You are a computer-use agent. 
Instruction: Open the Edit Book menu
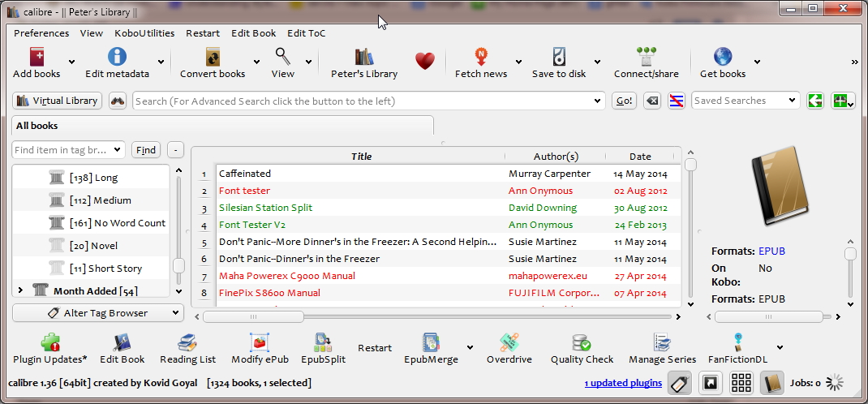pos(254,33)
